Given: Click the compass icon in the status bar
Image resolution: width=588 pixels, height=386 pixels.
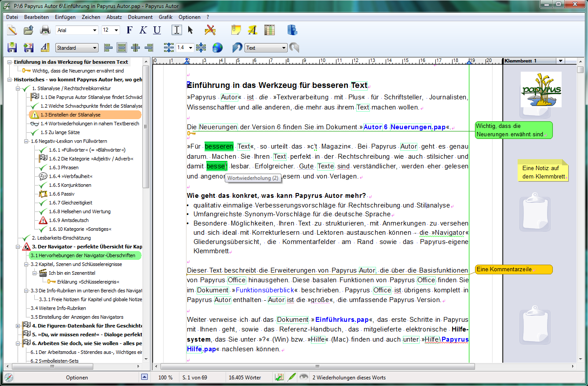Looking at the screenshot, I should point(8,377).
